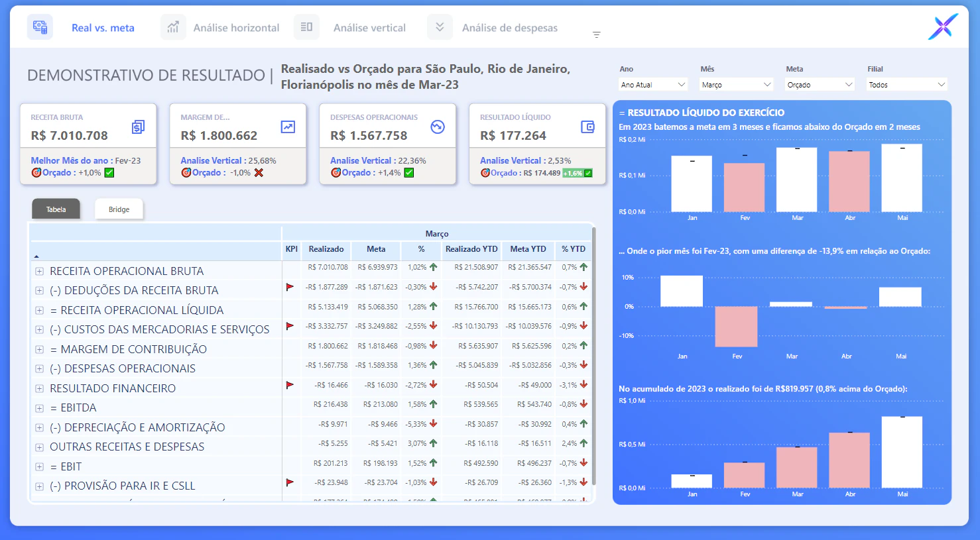Open the Mês dropdown showing Março
Image resolution: width=980 pixels, height=540 pixels.
coord(737,85)
